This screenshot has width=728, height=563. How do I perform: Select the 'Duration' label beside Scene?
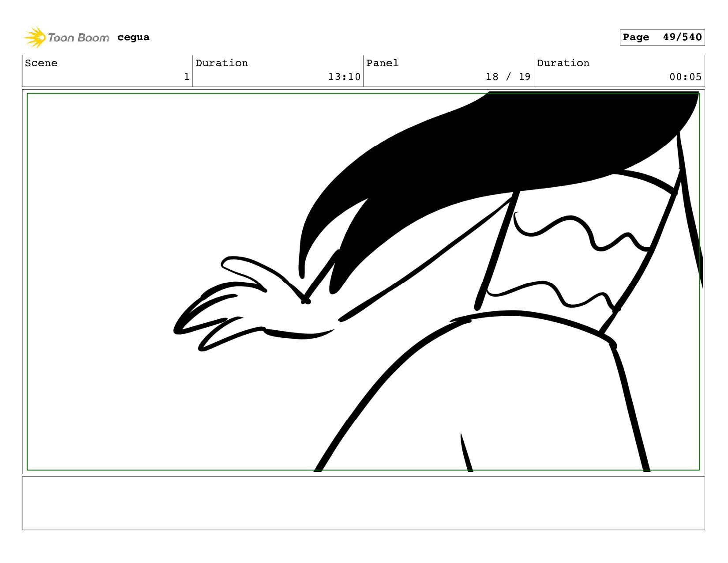[x=221, y=63]
